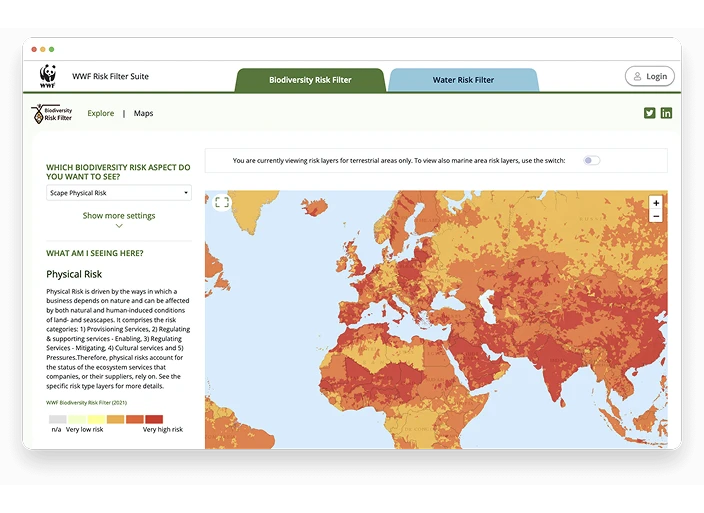This screenshot has width=704, height=513.
Task: Click Greenland on the risk map
Action: pos(254,210)
